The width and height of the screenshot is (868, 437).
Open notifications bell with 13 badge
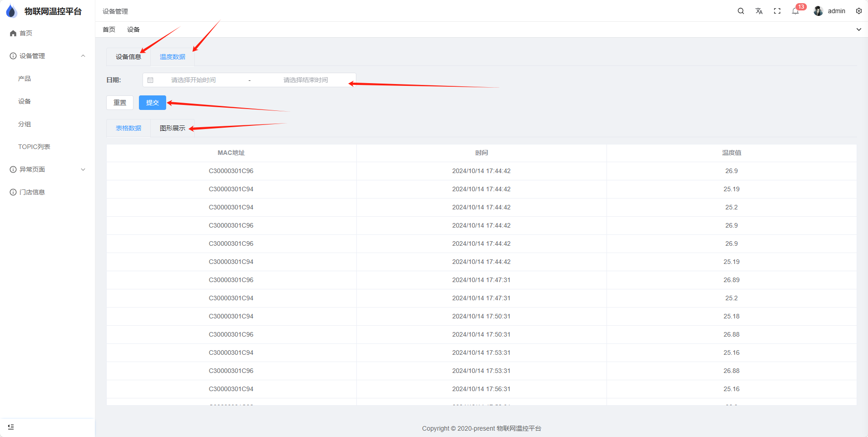tap(795, 11)
